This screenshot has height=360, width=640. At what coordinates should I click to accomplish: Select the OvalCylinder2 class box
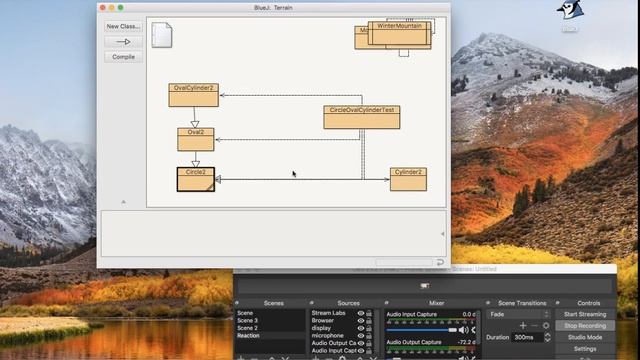point(193,95)
